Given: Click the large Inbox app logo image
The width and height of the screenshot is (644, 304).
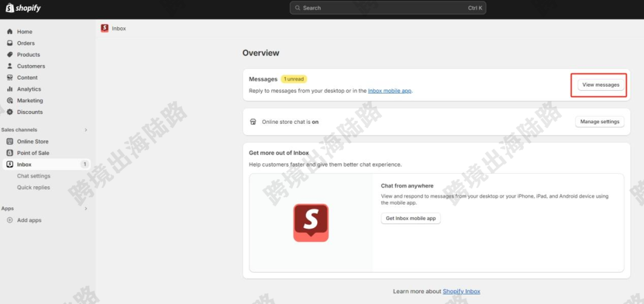Looking at the screenshot, I should 311,223.
